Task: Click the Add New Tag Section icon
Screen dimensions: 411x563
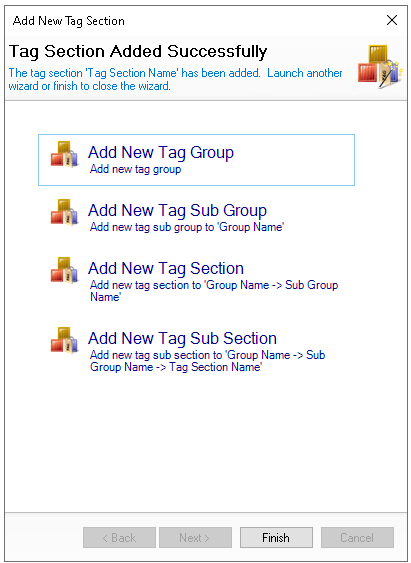Action: click(64, 270)
